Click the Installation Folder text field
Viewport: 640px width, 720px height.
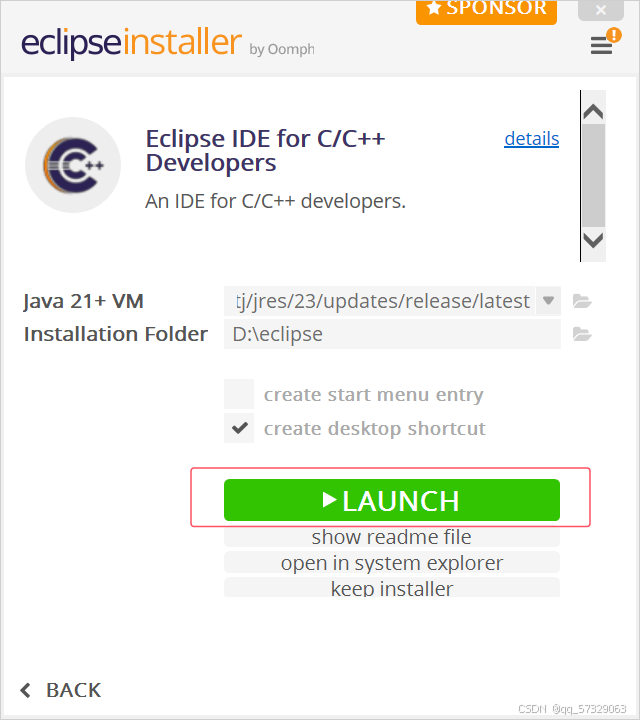pyautogui.click(x=392, y=334)
